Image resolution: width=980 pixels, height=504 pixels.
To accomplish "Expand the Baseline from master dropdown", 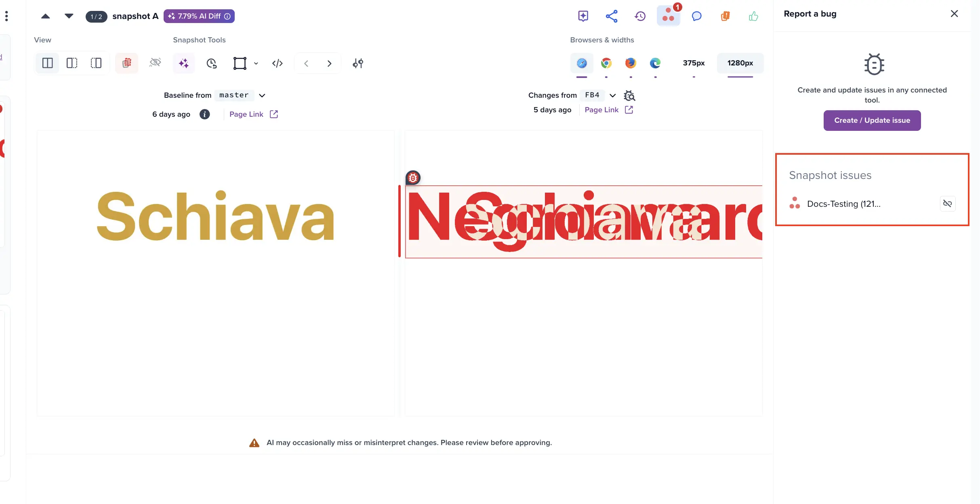I will tap(262, 95).
